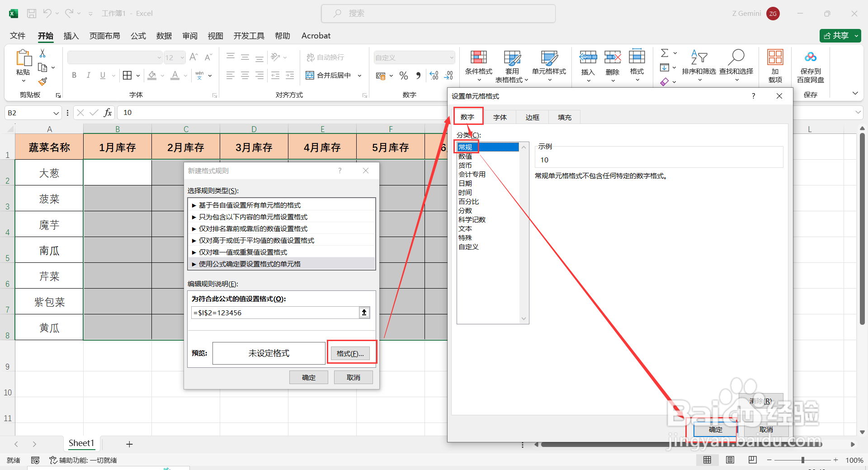Click the Percent Style icon

point(404,76)
